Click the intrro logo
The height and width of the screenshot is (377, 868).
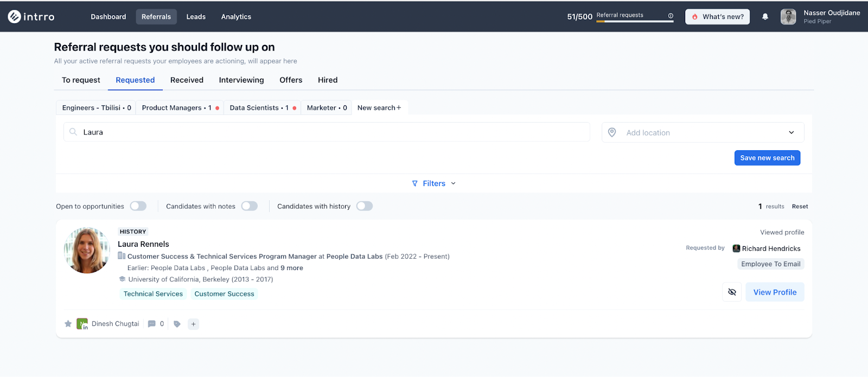pyautogui.click(x=31, y=17)
